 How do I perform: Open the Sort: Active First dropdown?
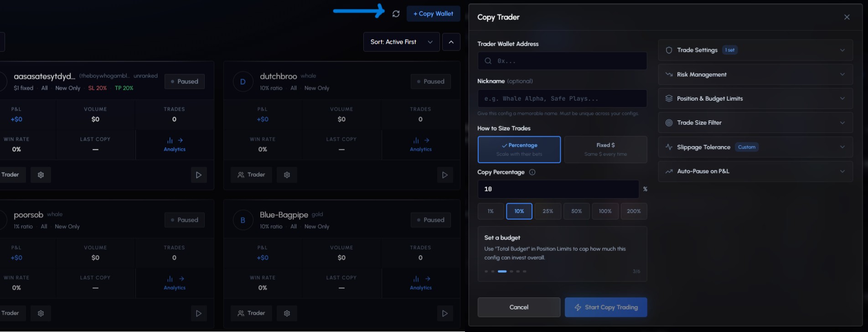point(401,42)
